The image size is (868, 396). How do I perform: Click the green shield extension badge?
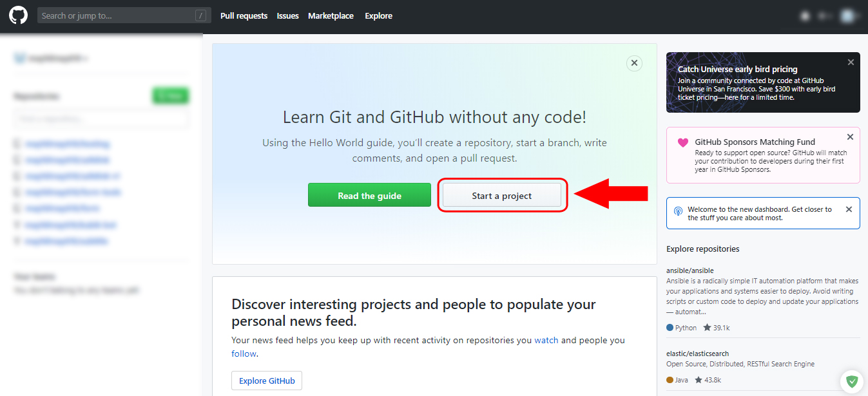852,382
